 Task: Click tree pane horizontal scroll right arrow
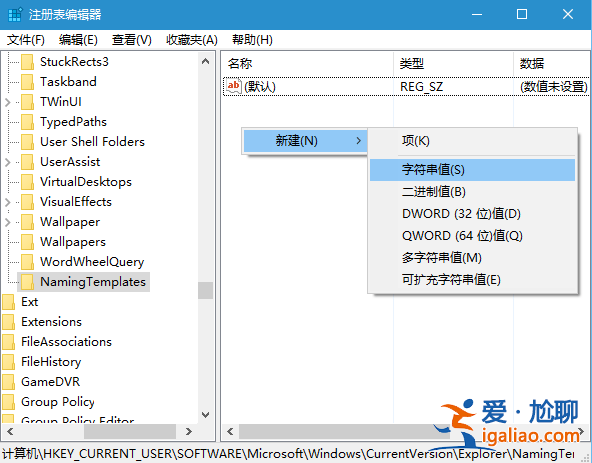[189, 431]
